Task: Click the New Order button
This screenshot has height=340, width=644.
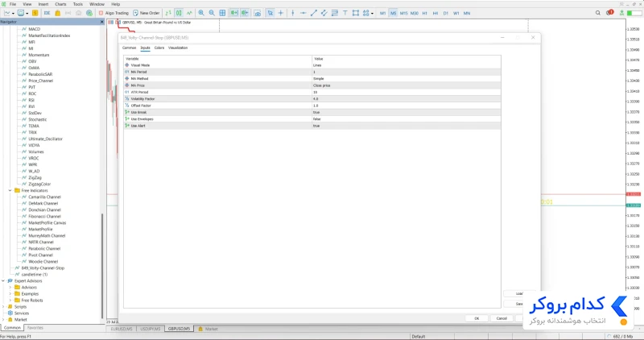Action: pos(147,13)
